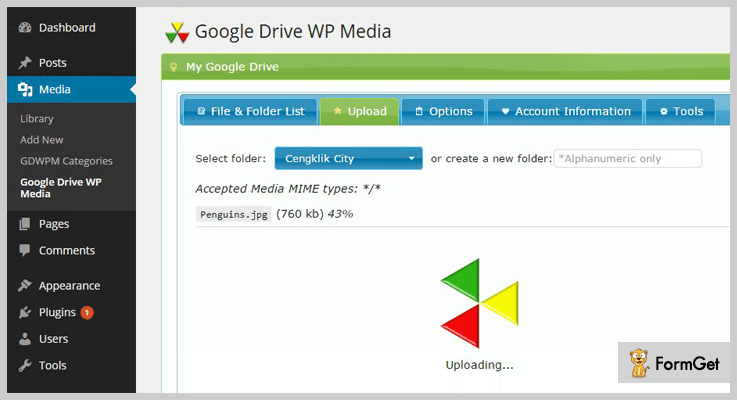
Task: Click the Posts pushpin icon
Action: 25,63
